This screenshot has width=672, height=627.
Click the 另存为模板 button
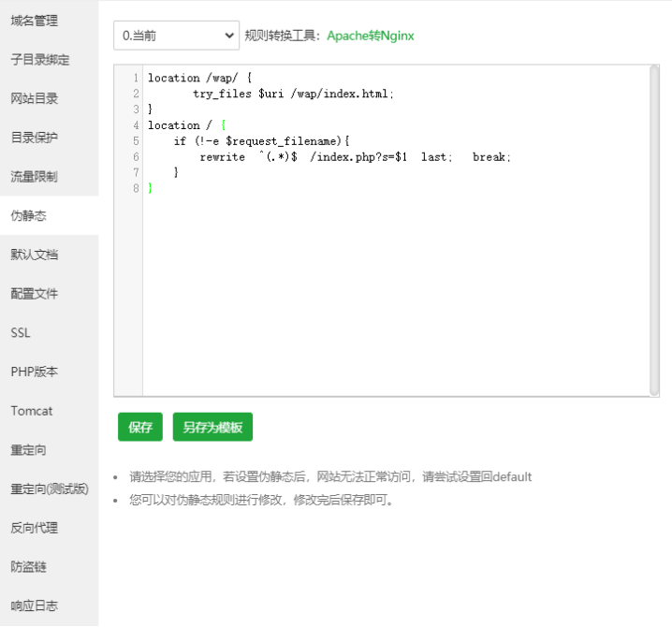(x=212, y=427)
